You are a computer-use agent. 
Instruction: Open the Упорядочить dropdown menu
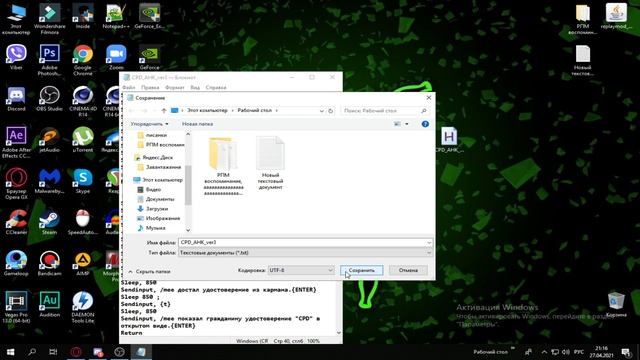click(x=149, y=124)
